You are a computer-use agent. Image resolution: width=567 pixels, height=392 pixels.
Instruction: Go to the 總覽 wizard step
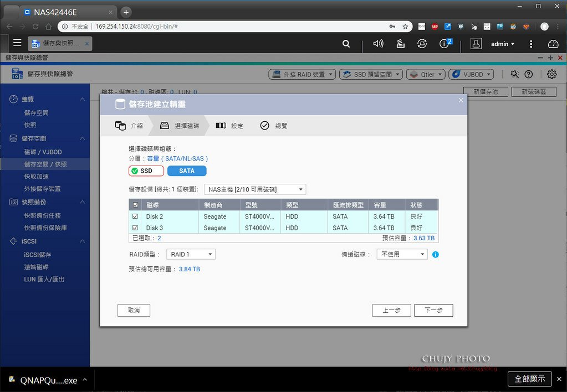point(274,125)
